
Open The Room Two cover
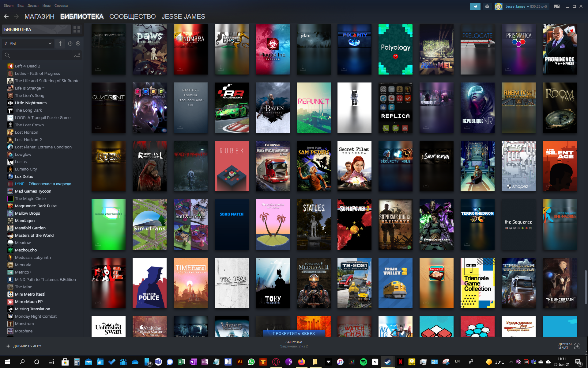[560, 108]
